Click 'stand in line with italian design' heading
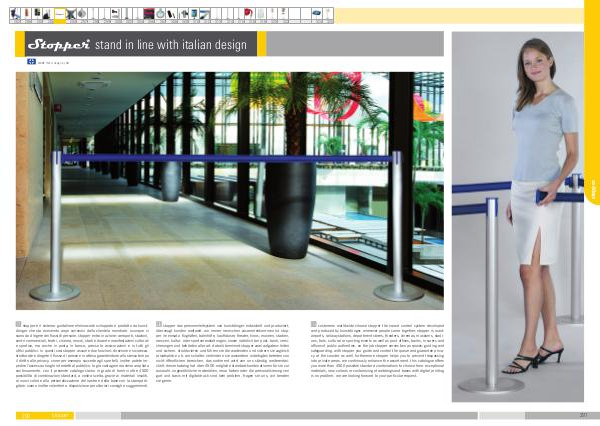This screenshot has height=426, width=600. 171,45
